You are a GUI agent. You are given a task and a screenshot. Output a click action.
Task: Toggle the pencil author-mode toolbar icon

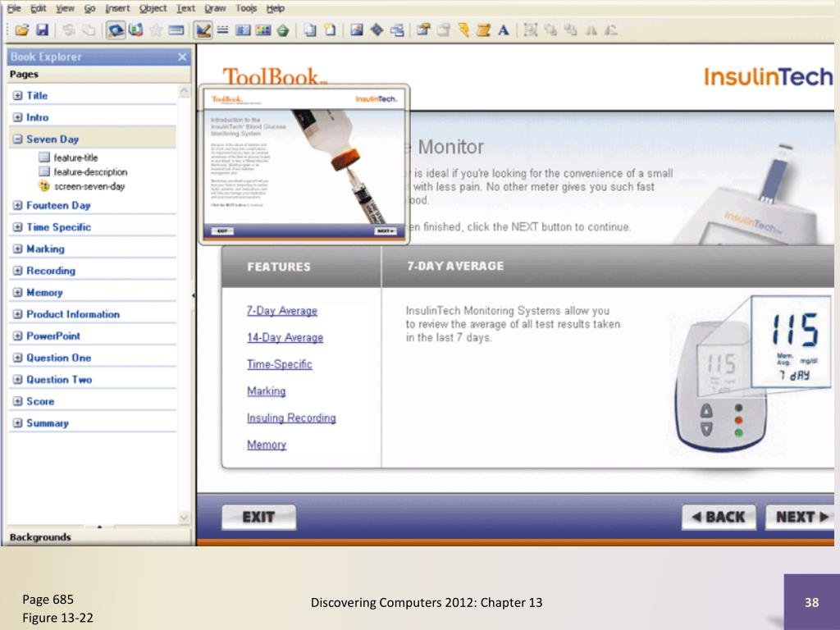coord(203,30)
